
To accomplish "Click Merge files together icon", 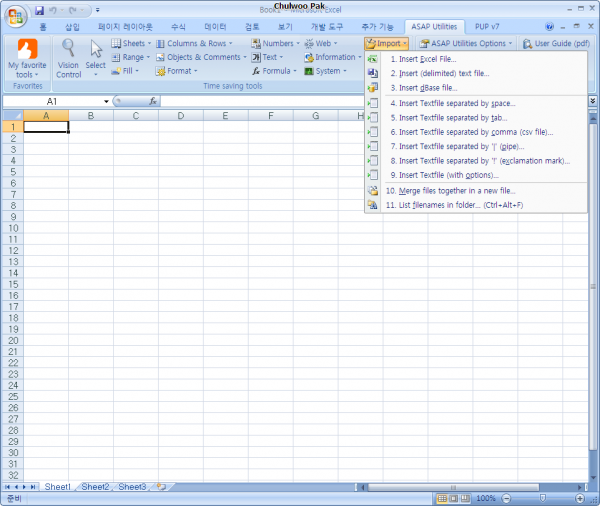I will [372, 191].
